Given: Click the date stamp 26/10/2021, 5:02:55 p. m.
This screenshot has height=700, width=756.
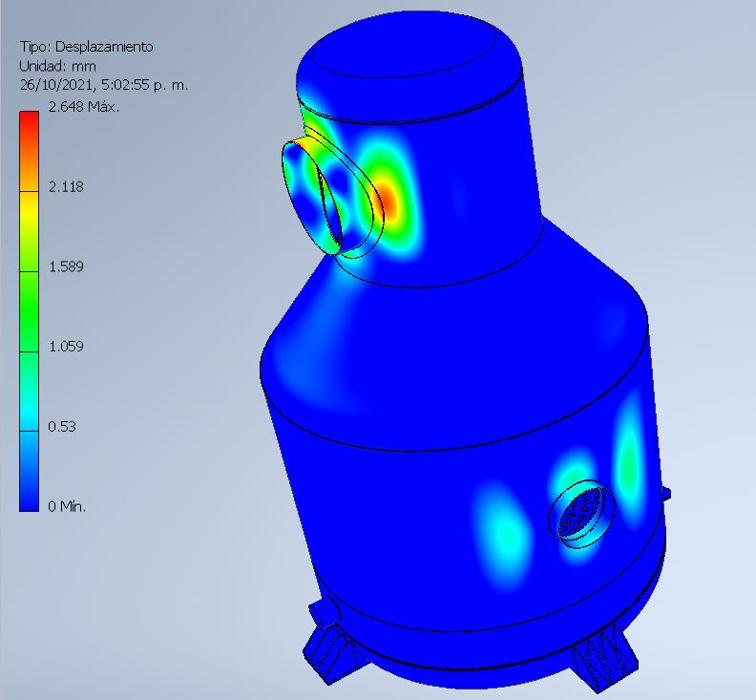Looking at the screenshot, I should point(104,85).
